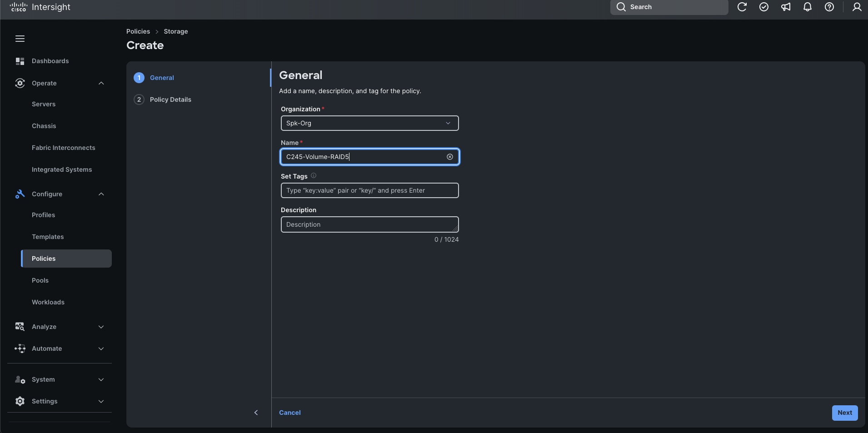This screenshot has width=868, height=433.
Task: Open notifications via the bell icon
Action: (808, 7)
